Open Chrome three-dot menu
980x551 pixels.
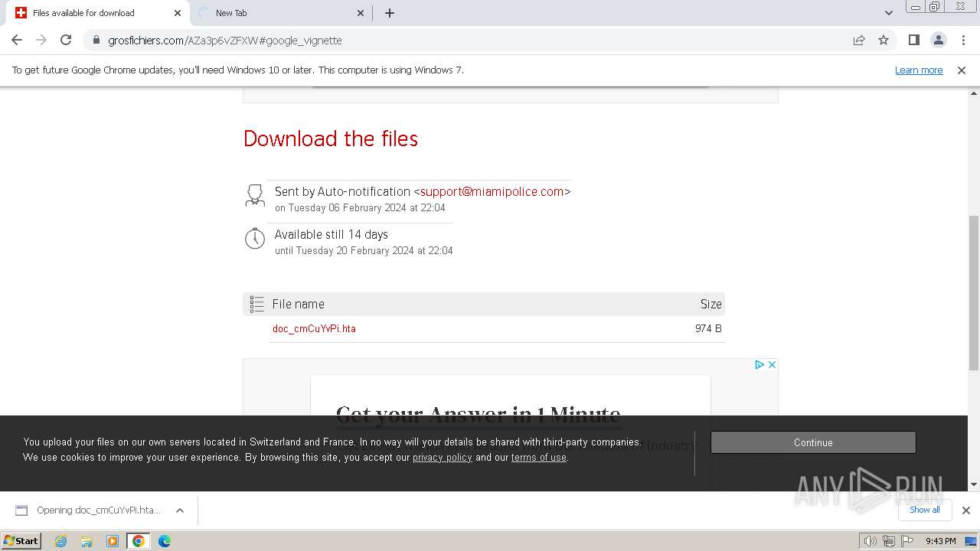point(964,40)
